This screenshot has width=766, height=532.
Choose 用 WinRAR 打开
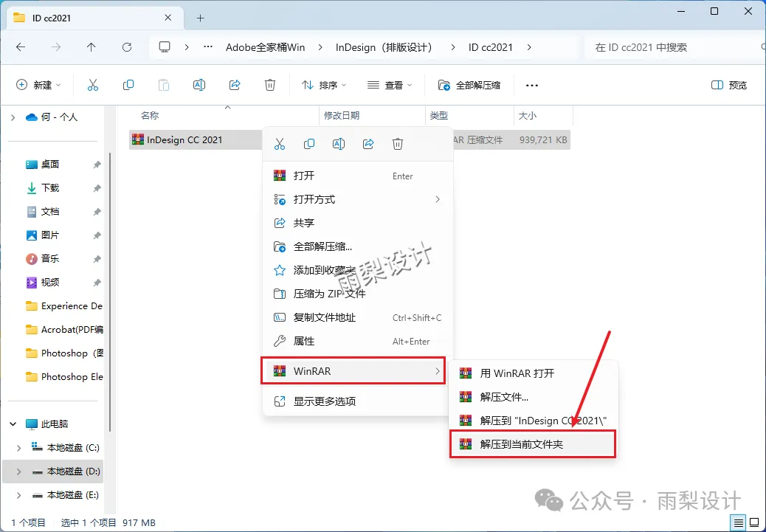534,373
